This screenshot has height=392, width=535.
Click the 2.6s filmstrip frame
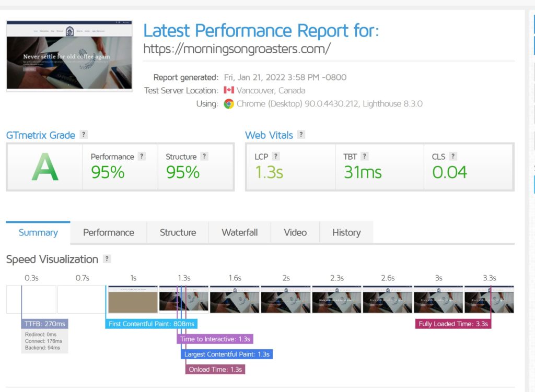388,299
